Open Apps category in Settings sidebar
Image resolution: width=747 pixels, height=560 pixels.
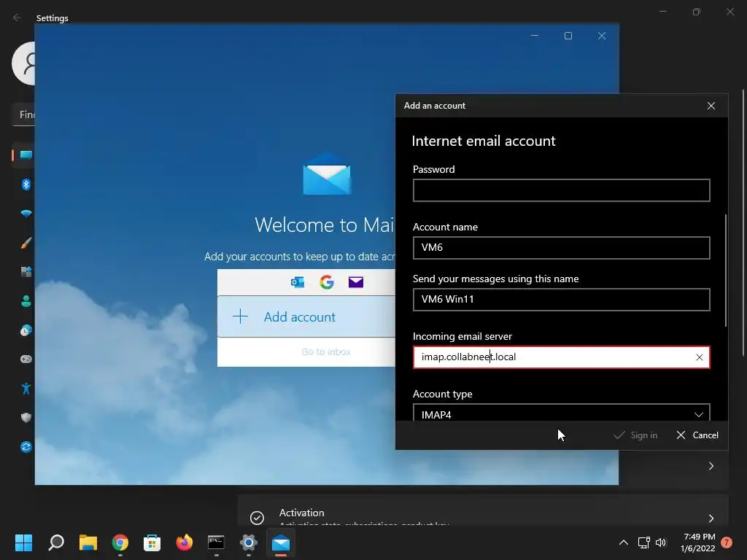coord(26,272)
